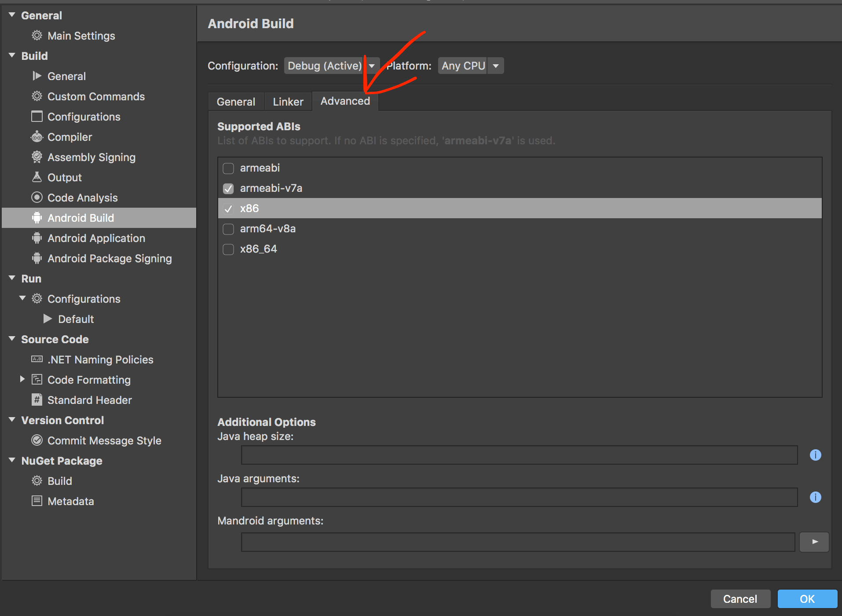Select the Assembly Signing icon

coord(37,157)
